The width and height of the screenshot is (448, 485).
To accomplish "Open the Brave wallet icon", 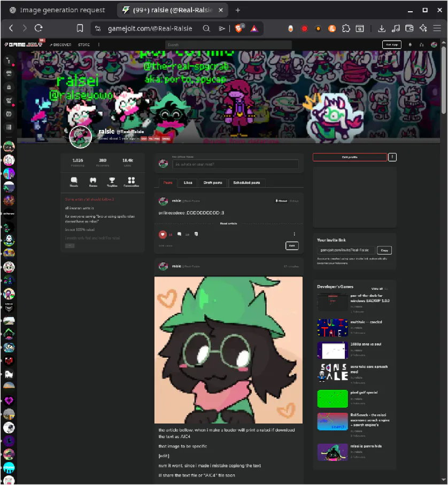I will (410, 28).
